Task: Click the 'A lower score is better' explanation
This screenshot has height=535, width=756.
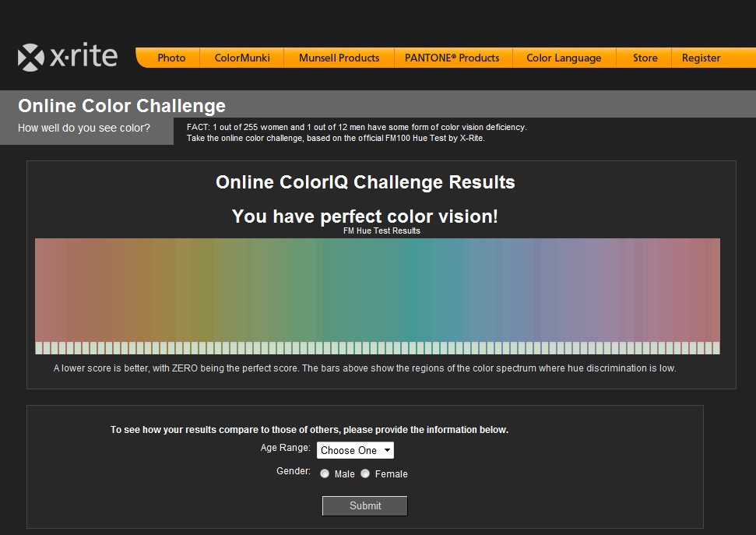Action: [364, 368]
